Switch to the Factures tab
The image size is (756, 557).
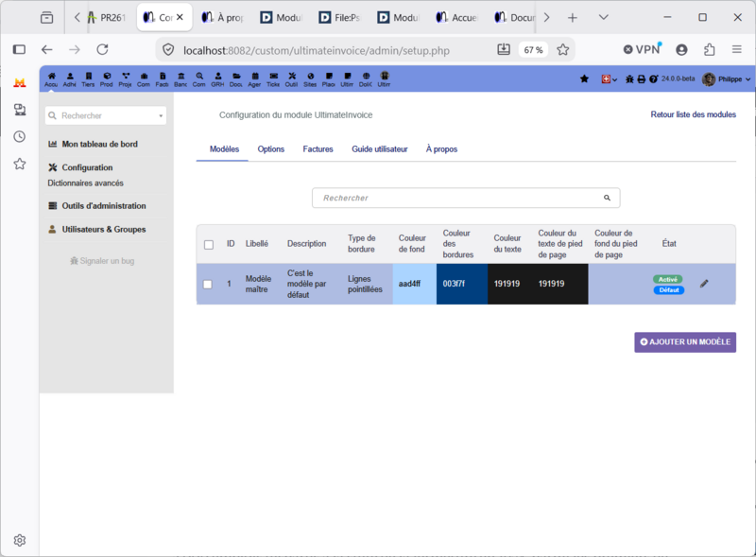318,149
